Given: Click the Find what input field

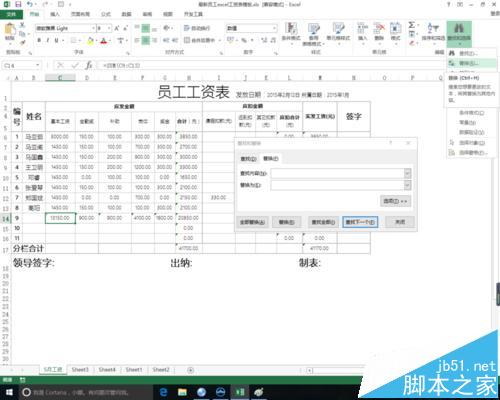Looking at the screenshot, I should pyautogui.click(x=338, y=173).
